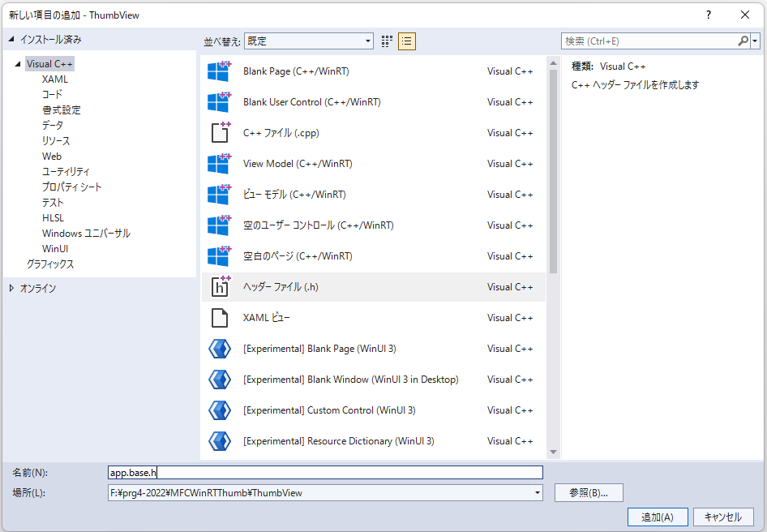Click the scrollbar up arrow
The height and width of the screenshot is (532, 767).
pyautogui.click(x=553, y=63)
